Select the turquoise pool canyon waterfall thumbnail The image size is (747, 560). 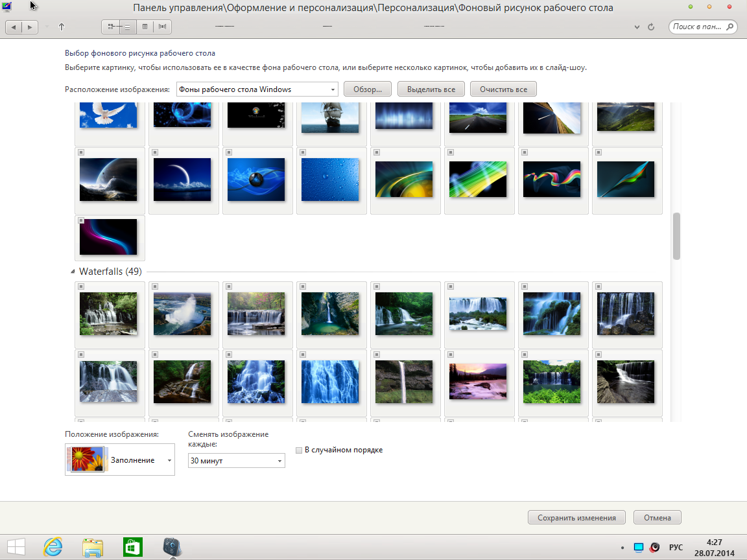click(x=329, y=314)
